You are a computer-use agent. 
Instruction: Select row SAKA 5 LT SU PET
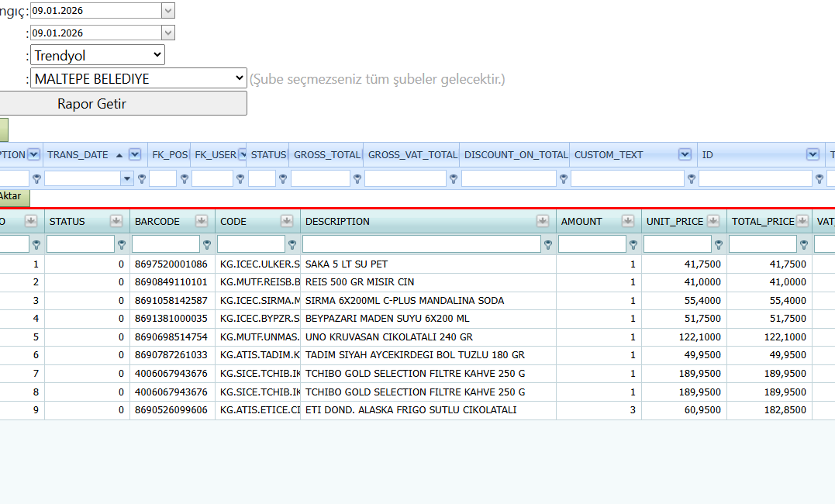[x=417, y=264]
